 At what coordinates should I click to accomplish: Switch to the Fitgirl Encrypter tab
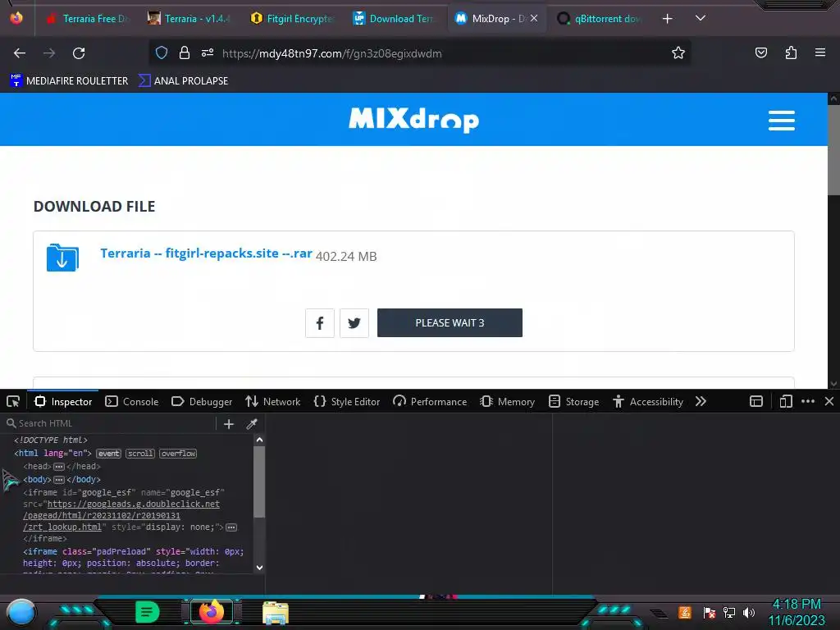[293, 19]
